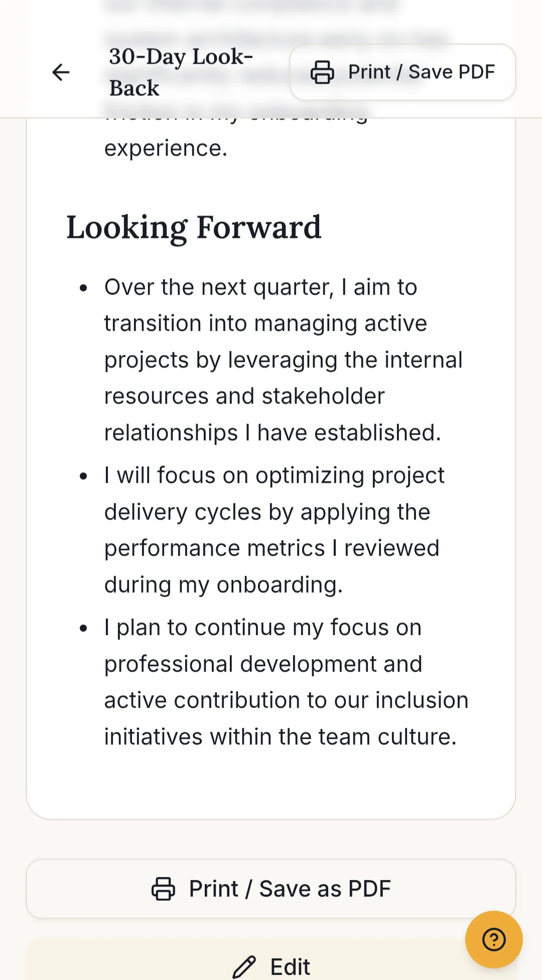The image size is (542, 980).
Task: Click the phrase performance metrics in the second bullet
Action: coord(215,548)
